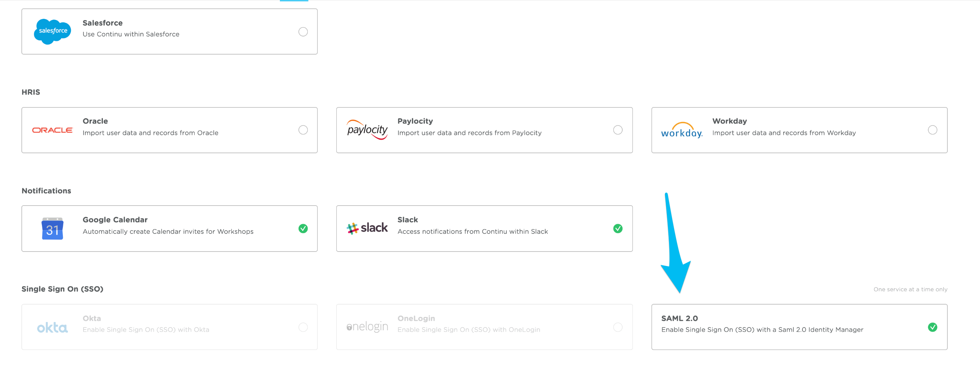Screen dimensions: 980x365
Task: Disable Slack green checkmark toggle
Action: [x=618, y=228]
